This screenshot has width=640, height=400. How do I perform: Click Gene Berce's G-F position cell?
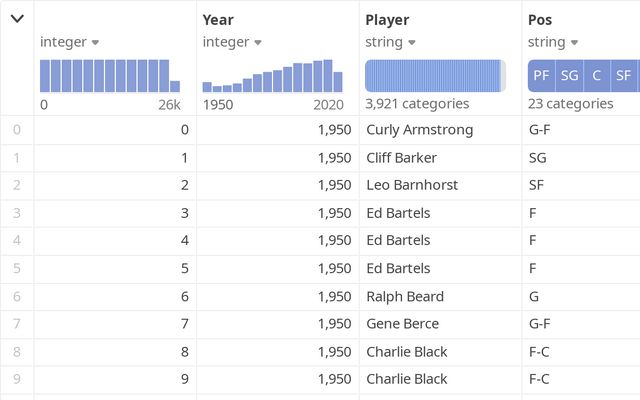(539, 324)
